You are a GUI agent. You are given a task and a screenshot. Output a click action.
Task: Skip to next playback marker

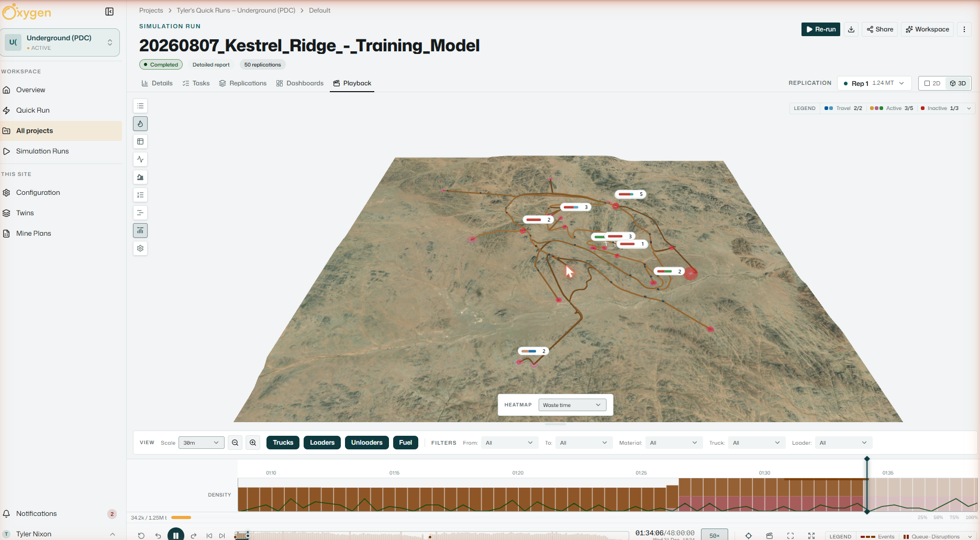(222, 535)
